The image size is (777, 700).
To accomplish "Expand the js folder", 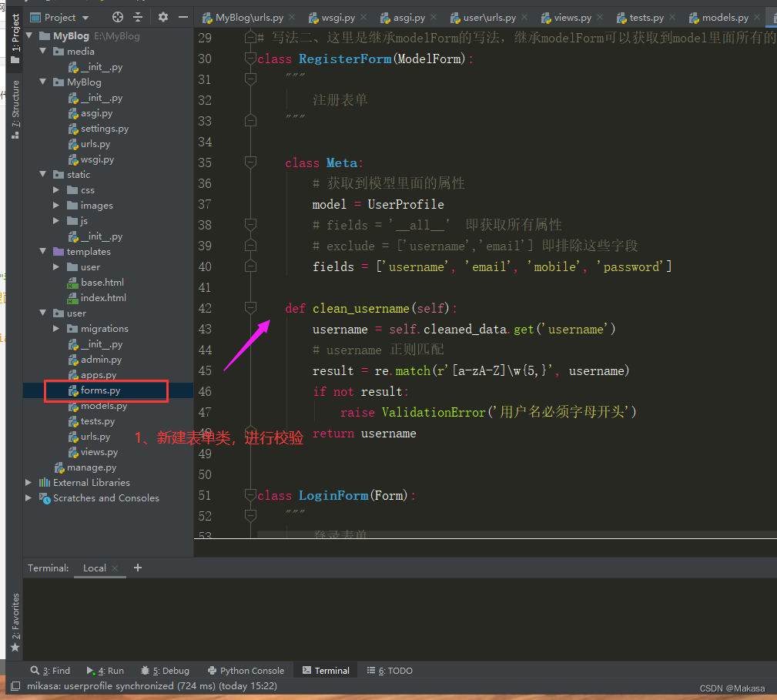I will [56, 220].
